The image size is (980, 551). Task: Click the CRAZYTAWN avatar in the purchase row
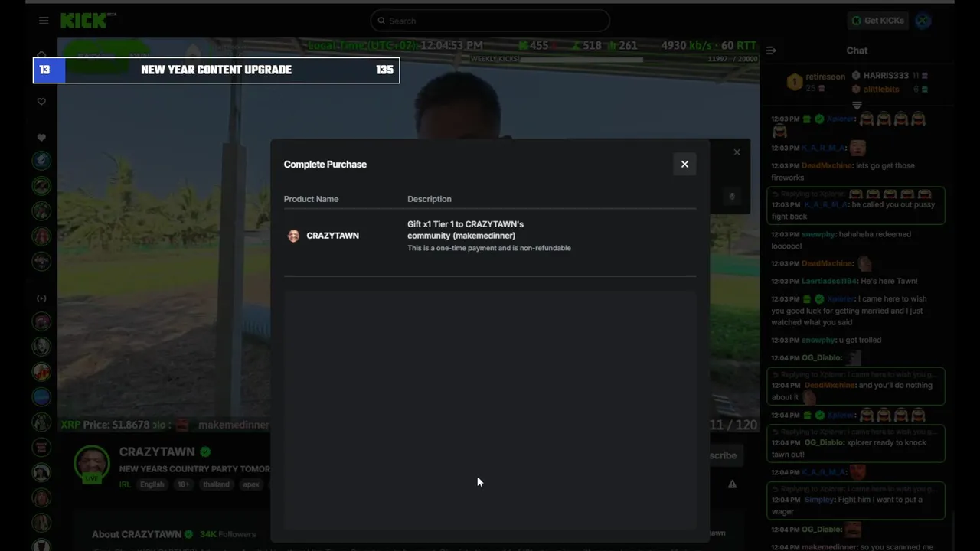[x=293, y=236]
